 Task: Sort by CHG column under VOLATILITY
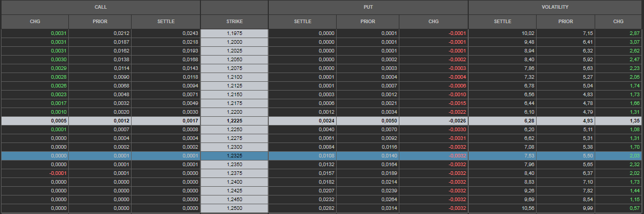[619, 22]
